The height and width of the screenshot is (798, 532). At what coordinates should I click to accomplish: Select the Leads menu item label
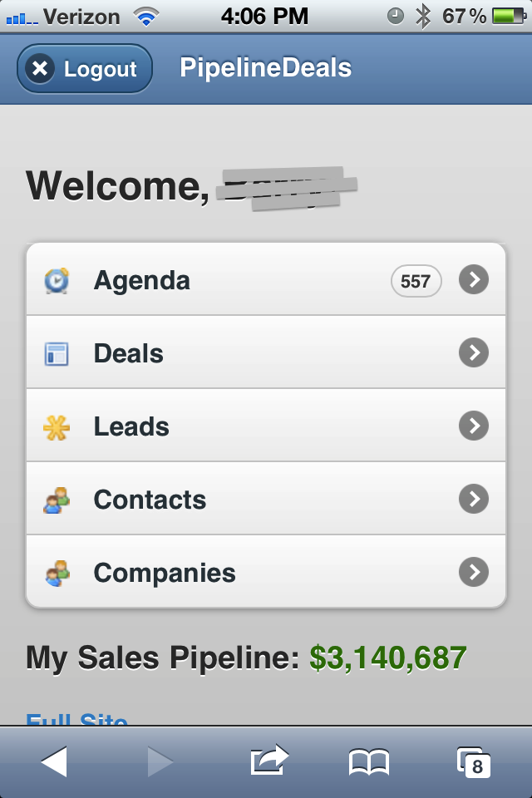pos(131,426)
